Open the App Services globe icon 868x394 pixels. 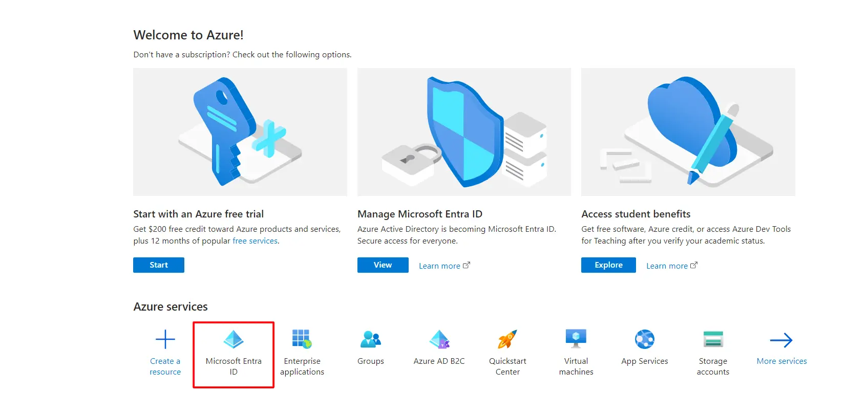click(645, 339)
